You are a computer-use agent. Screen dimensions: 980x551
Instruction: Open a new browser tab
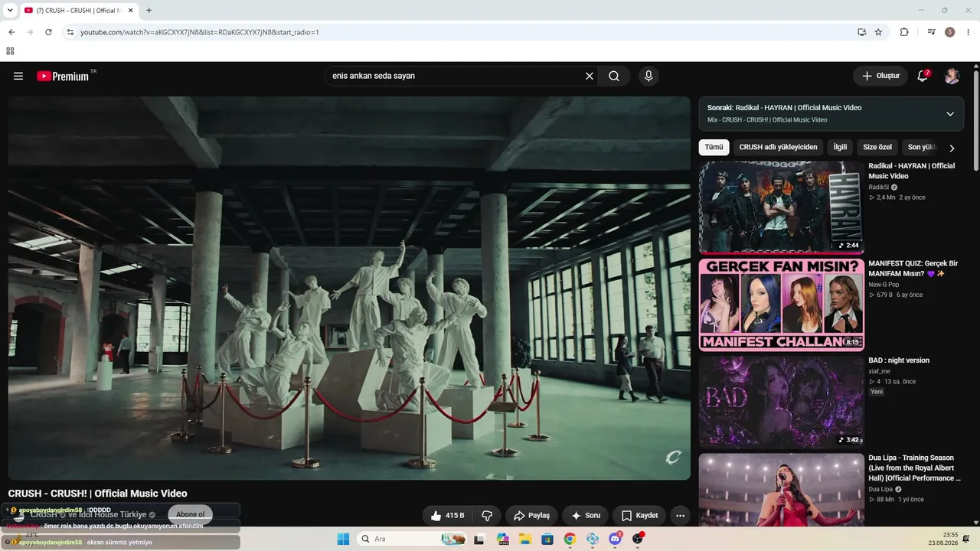[149, 11]
